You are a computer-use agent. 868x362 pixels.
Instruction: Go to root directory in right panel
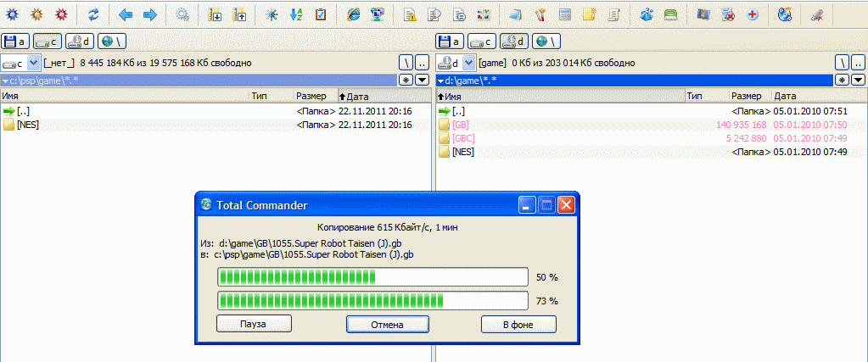tap(842, 63)
